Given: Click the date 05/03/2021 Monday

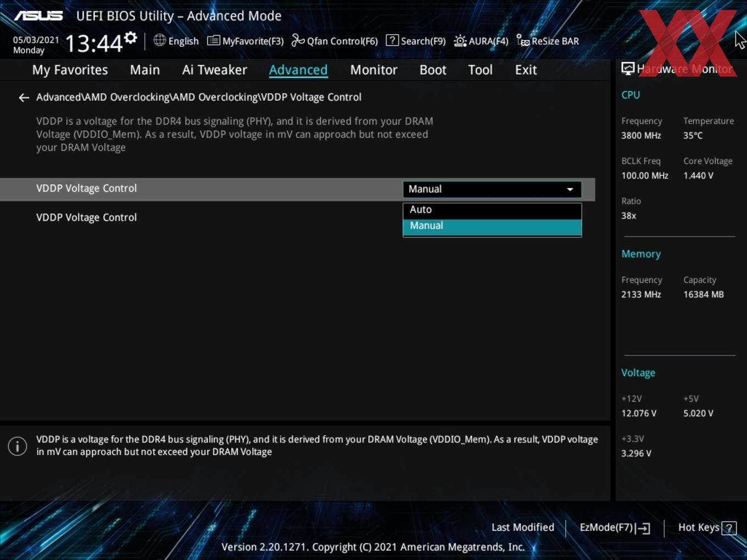Looking at the screenshot, I should pos(36,45).
